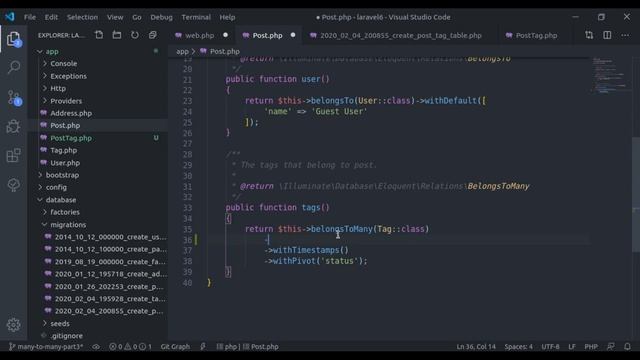640x360 pixels.
Task: Open the notifications bell in status bar
Action: [x=627, y=347]
